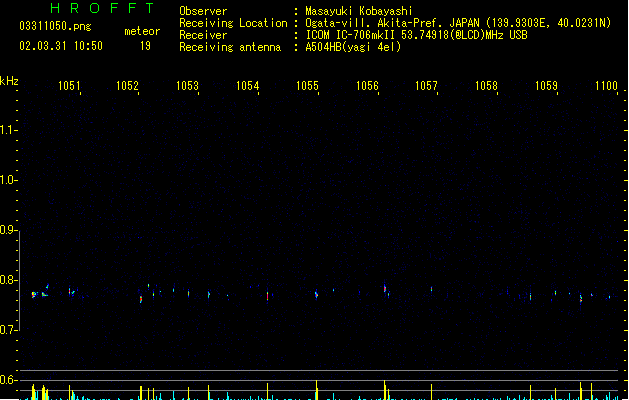Click the 1059 time marker
Viewport: 629px width, 400px height.
[546, 85]
